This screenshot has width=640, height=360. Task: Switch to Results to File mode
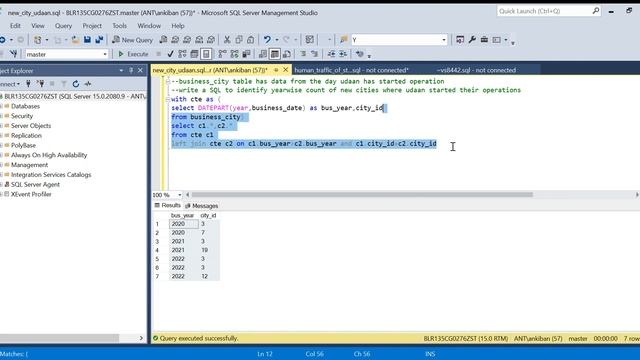pos(287,54)
